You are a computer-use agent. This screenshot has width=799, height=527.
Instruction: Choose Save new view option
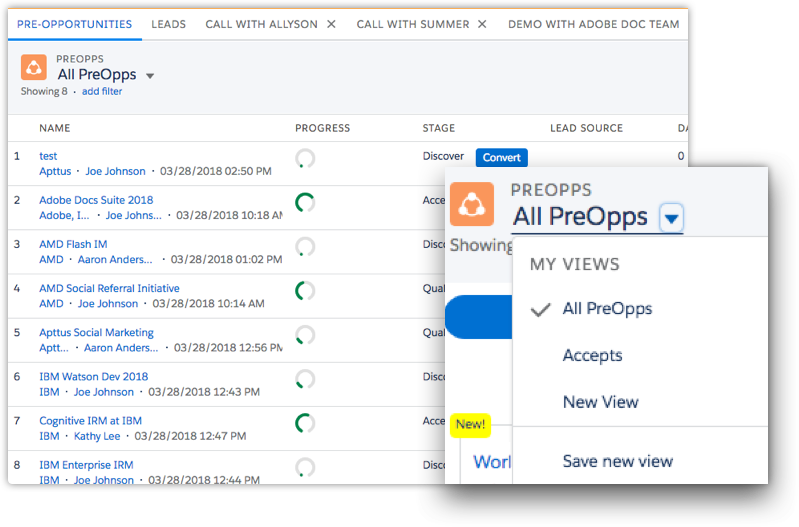618,461
